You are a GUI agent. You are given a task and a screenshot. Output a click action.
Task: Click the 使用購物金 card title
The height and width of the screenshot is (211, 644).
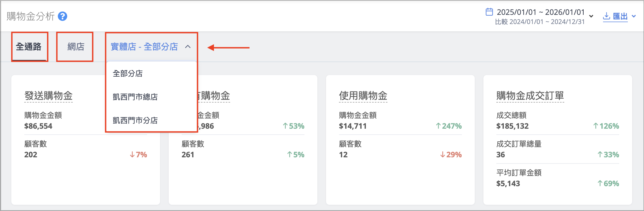(x=363, y=96)
